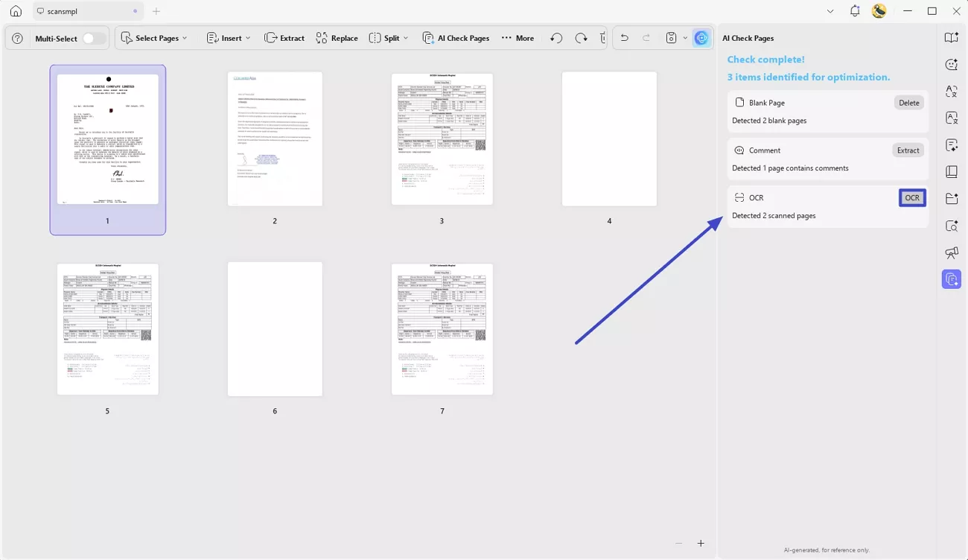
Task: Open the AI Check Pages tool
Action: click(x=456, y=37)
